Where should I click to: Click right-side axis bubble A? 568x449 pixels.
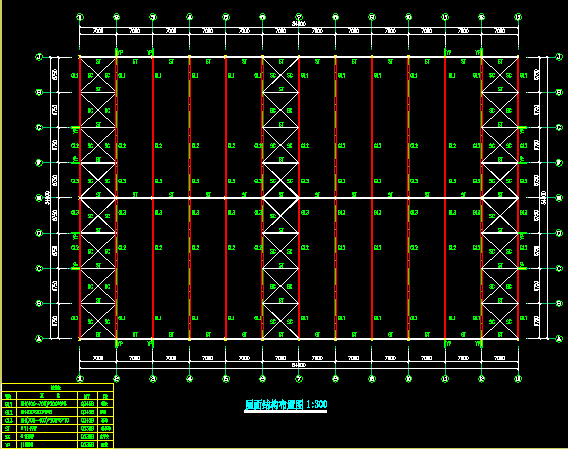[x=559, y=339]
